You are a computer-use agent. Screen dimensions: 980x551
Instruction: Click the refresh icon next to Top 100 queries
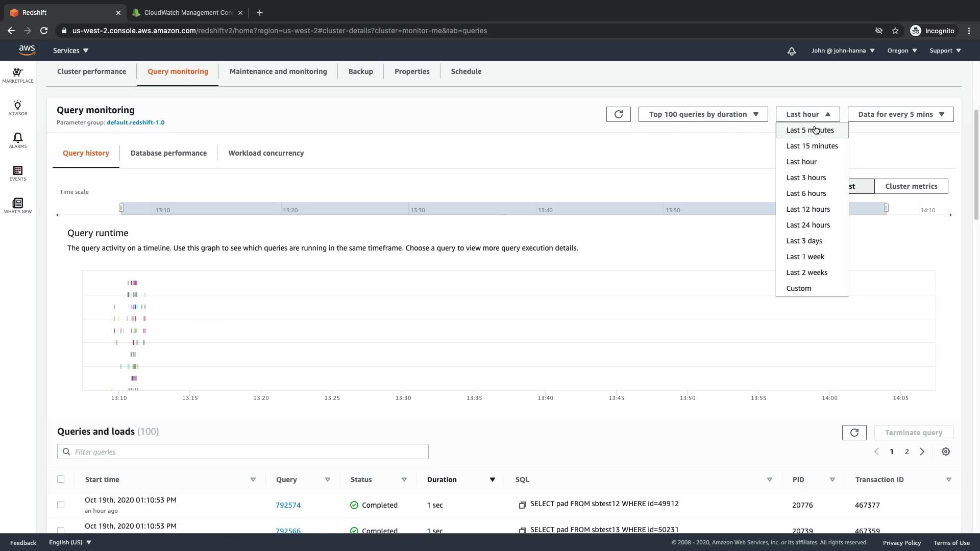(x=618, y=114)
